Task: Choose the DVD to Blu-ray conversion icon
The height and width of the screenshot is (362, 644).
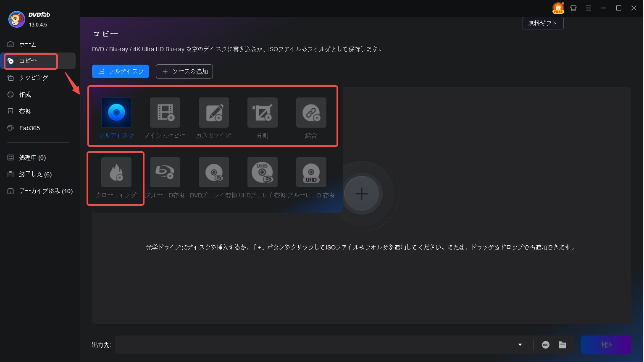Action: click(x=214, y=172)
